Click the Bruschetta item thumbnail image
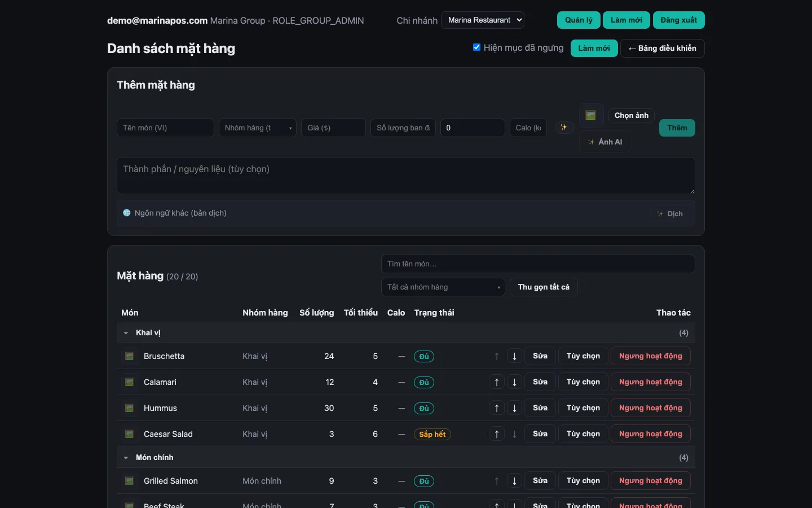812x508 pixels. click(x=129, y=356)
